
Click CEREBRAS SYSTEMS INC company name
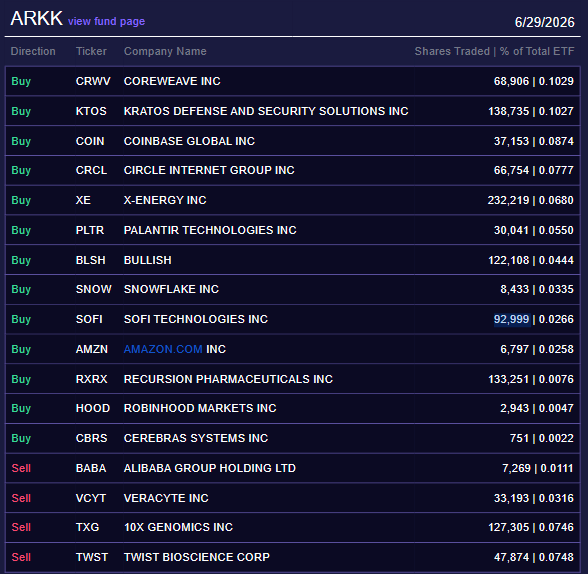pyautogui.click(x=196, y=438)
